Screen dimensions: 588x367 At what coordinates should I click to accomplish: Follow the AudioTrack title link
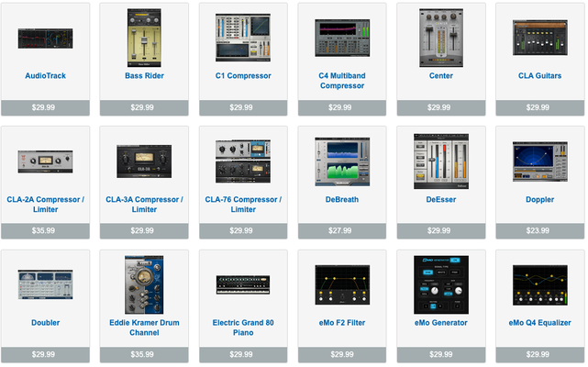coord(45,76)
